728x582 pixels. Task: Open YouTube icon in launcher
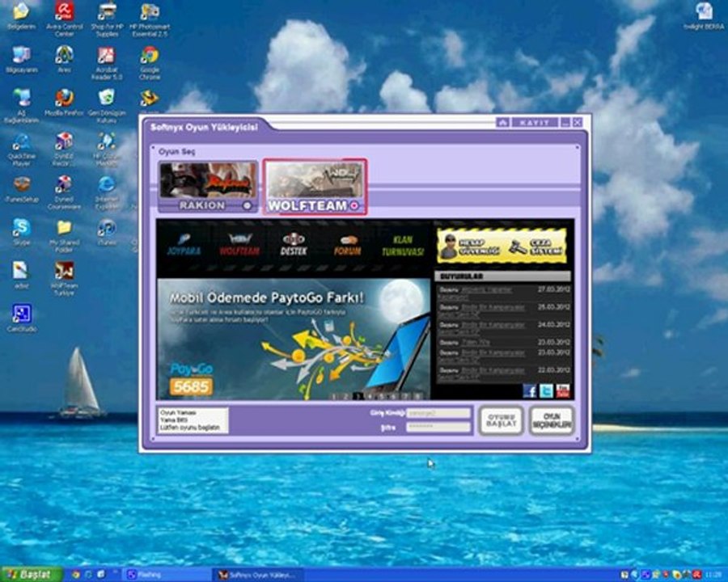coord(563,390)
